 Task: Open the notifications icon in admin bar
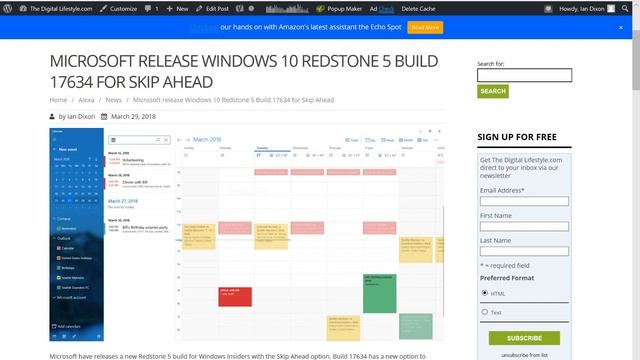(x=548, y=9)
